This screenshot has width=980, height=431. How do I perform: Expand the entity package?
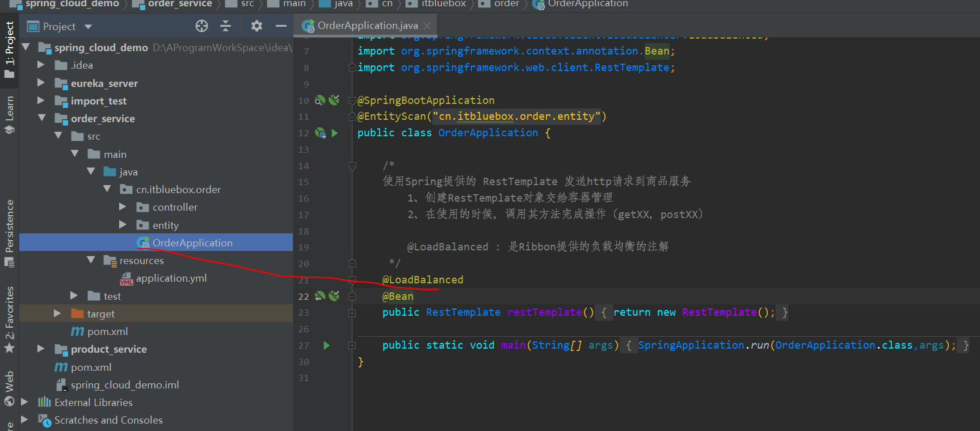point(123,225)
